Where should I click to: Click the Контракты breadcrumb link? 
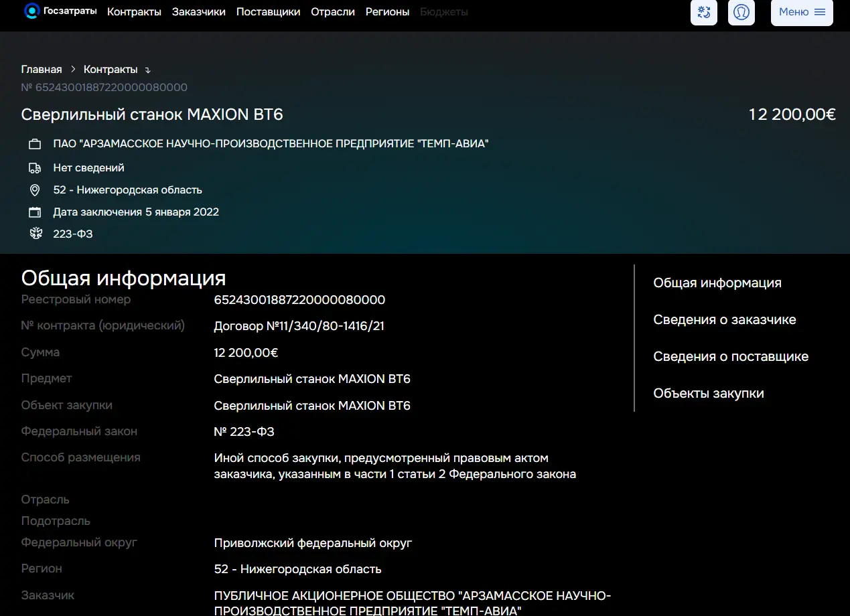[111, 70]
